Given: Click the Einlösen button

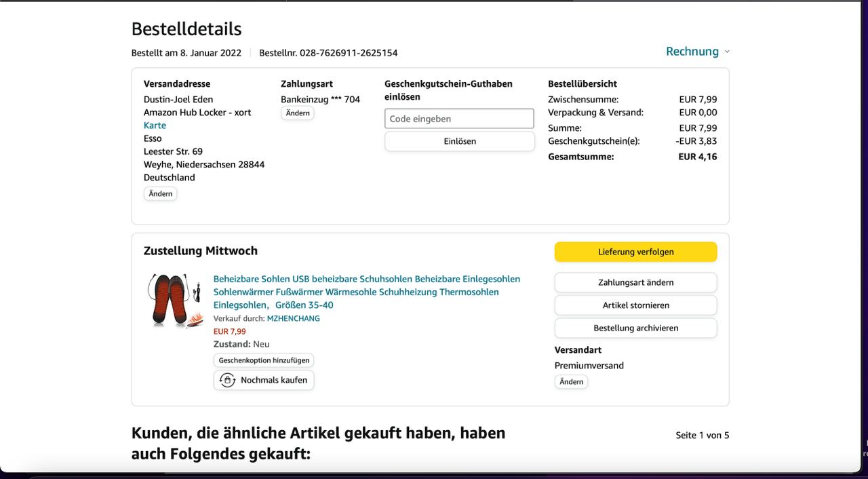Looking at the screenshot, I should [x=459, y=141].
